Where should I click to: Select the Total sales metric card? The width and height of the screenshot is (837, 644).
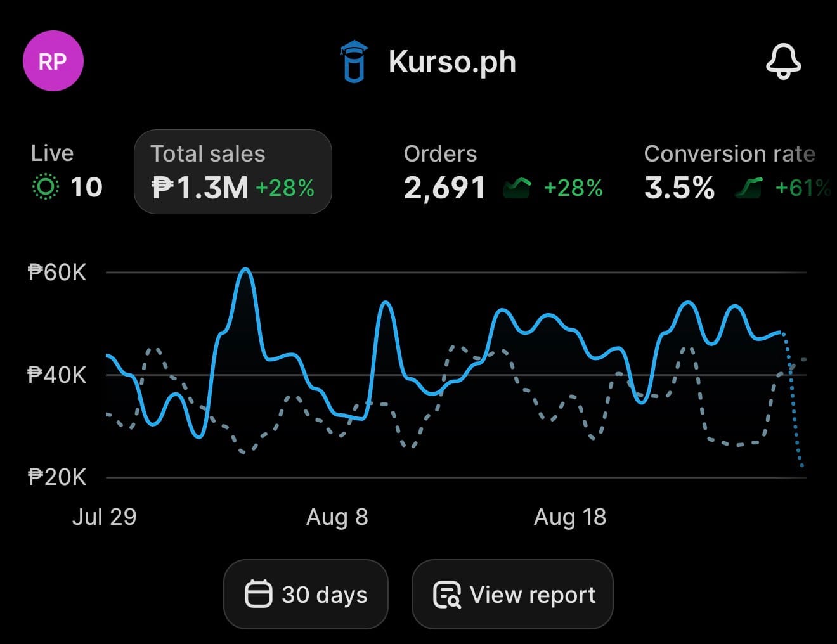click(x=233, y=172)
